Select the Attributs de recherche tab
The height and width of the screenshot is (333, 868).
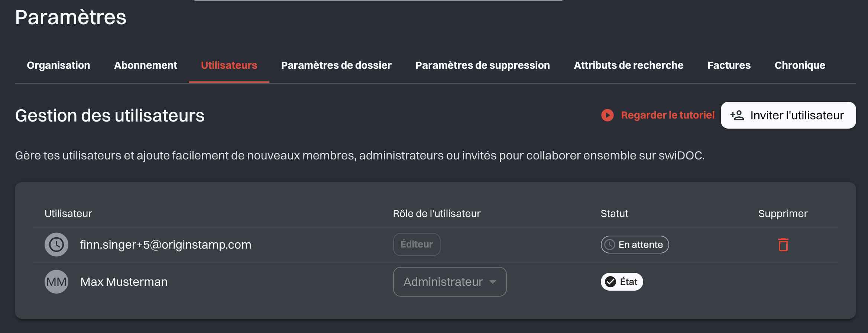(x=629, y=65)
